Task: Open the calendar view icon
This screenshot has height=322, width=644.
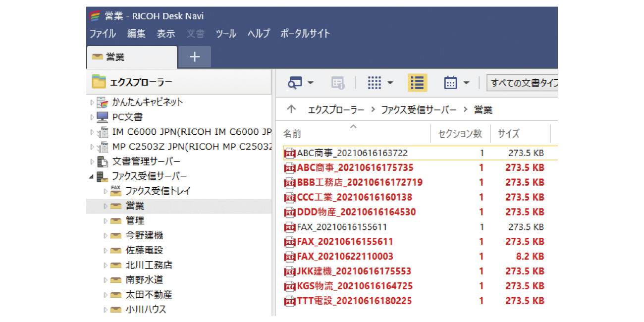Action: [450, 82]
